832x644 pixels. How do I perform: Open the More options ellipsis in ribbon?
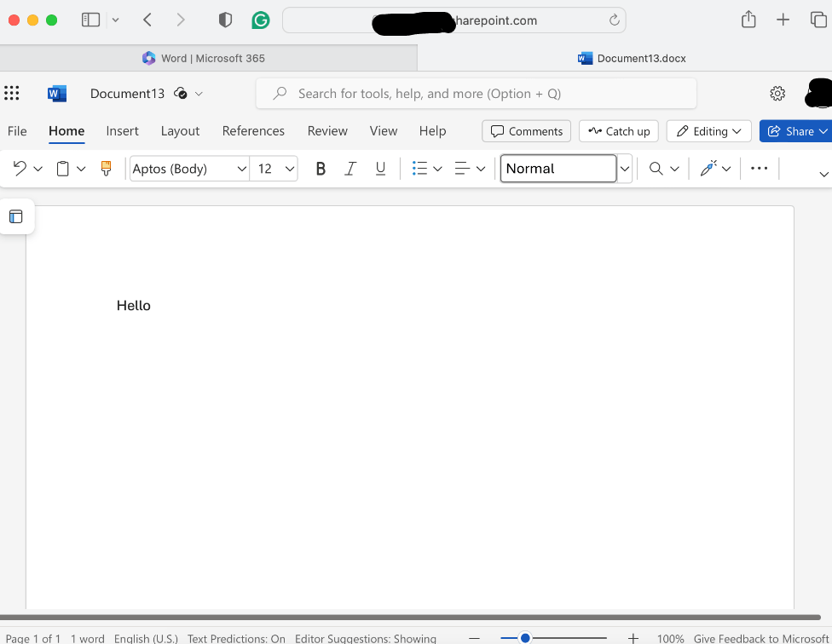[759, 169]
